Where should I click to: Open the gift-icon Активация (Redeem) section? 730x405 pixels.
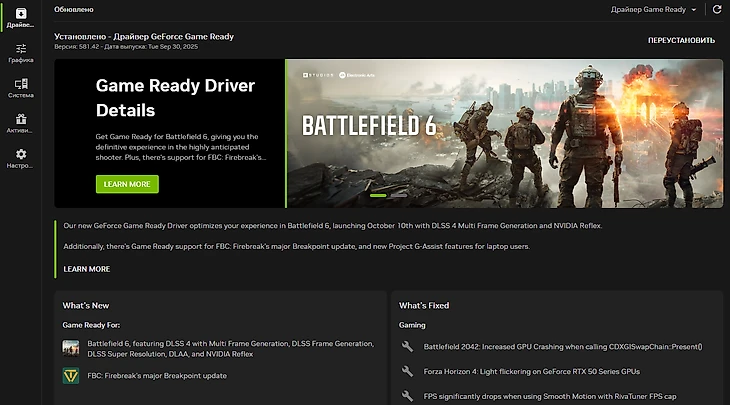(x=20, y=124)
